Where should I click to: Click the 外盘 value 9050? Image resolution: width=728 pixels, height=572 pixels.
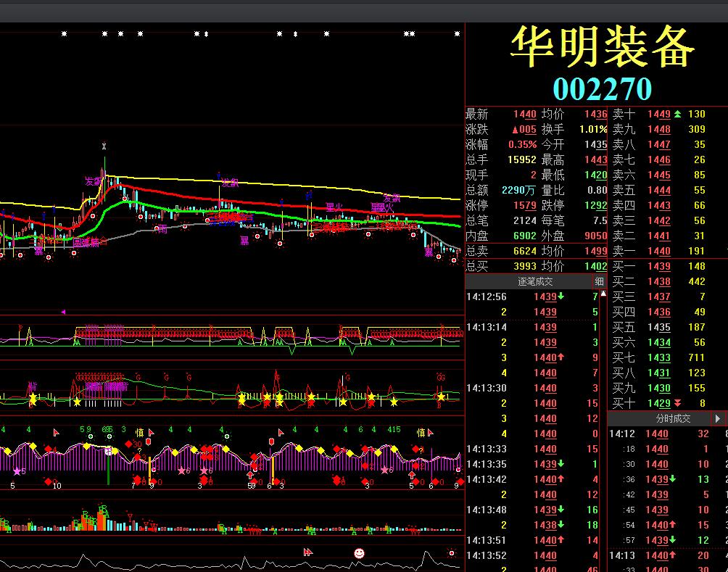[x=596, y=236]
